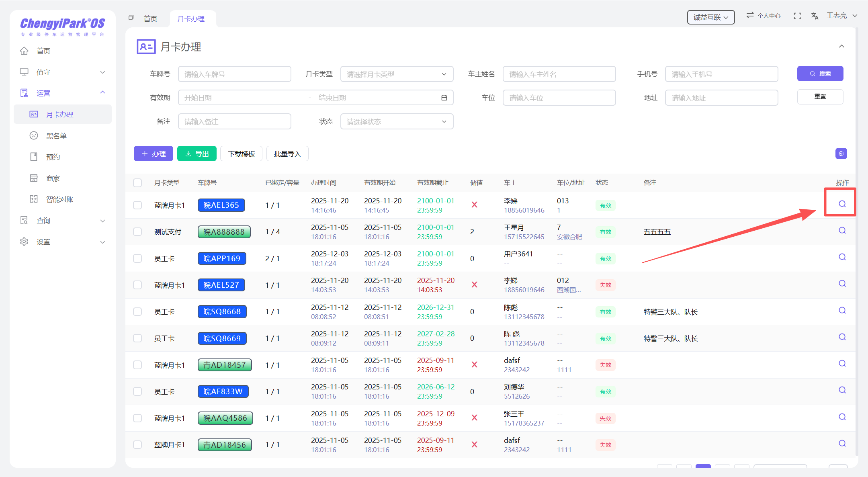Click the purple 办理 button
The height and width of the screenshot is (477, 868).
154,154
